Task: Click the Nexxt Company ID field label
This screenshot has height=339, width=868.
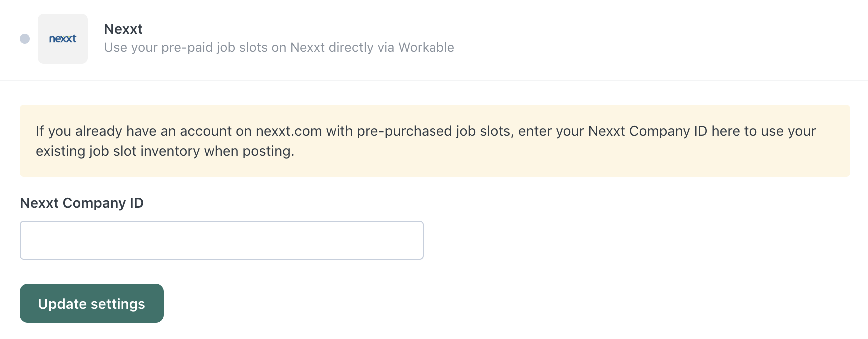Action: pyautogui.click(x=82, y=203)
